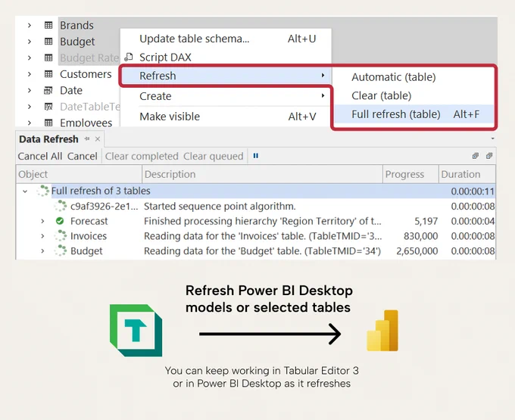This screenshot has height=420, width=515.
Task: Click Clear completed button
Action: point(142,156)
